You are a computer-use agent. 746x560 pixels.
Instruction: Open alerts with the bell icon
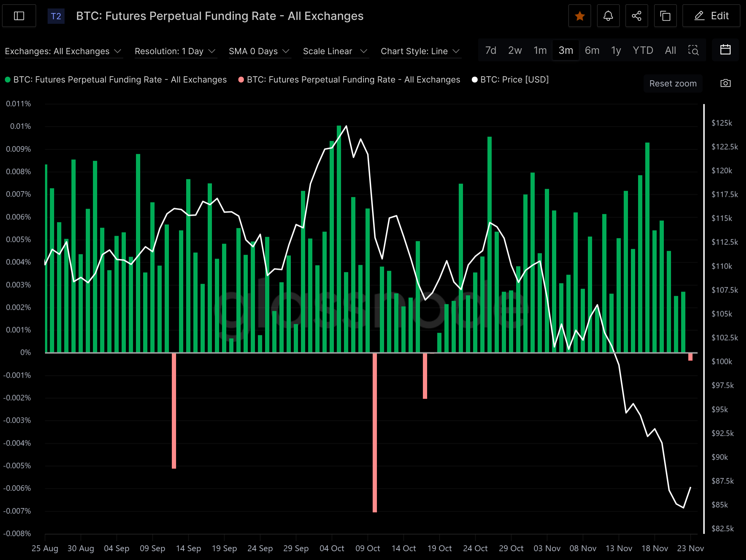(608, 16)
